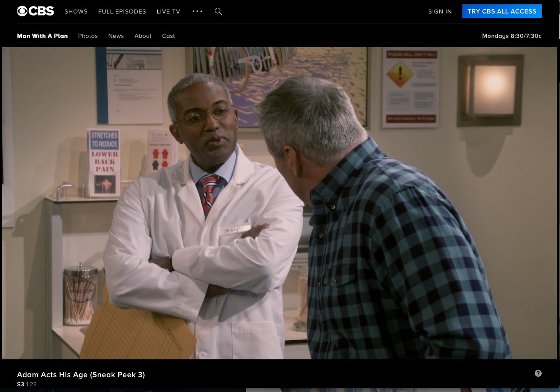The width and height of the screenshot is (560, 392).
Task: Click the SIGN IN link
Action: (x=440, y=12)
